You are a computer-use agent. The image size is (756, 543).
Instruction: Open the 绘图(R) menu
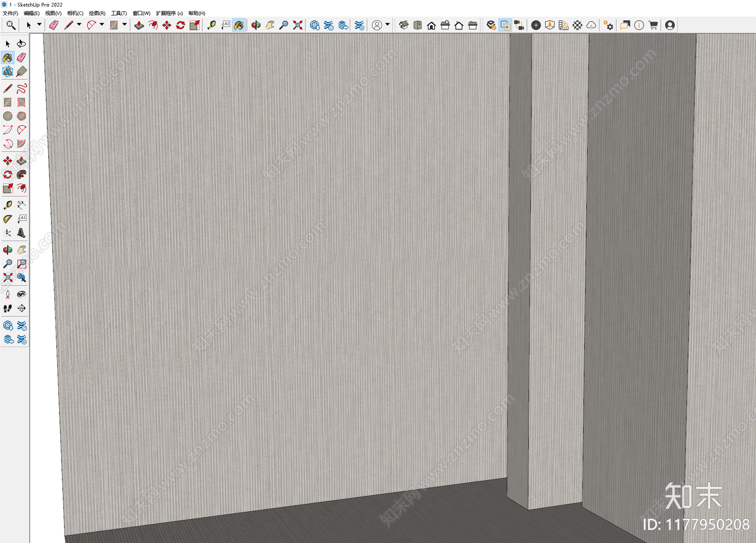coord(97,13)
